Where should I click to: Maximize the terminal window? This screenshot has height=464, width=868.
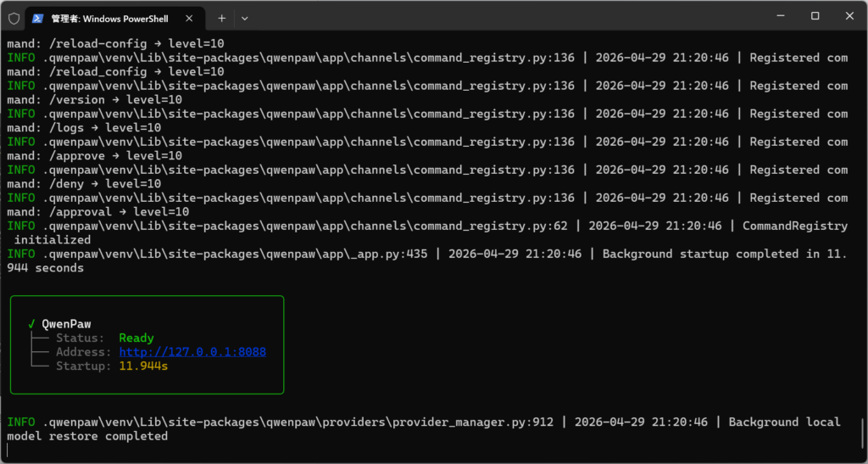tap(815, 17)
